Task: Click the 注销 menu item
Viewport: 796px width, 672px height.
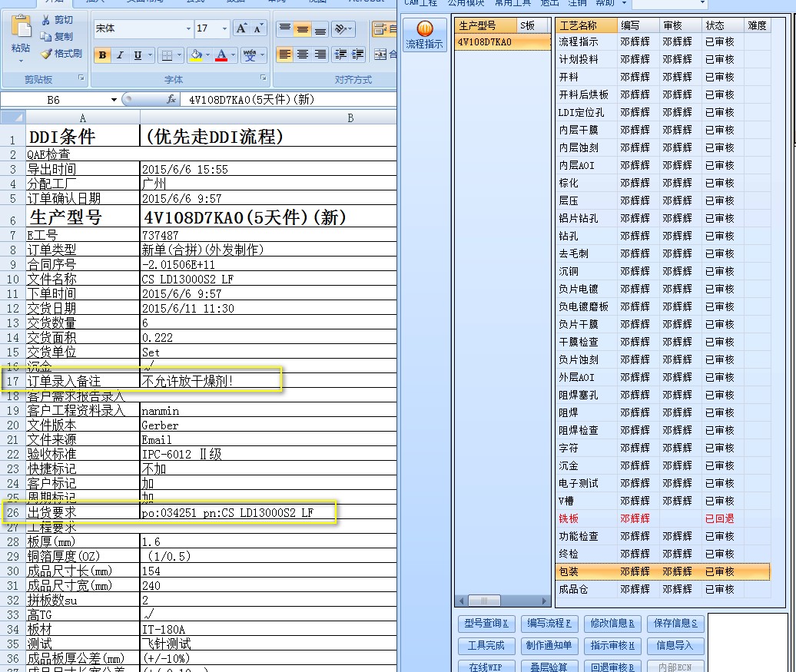Action: pos(577,3)
